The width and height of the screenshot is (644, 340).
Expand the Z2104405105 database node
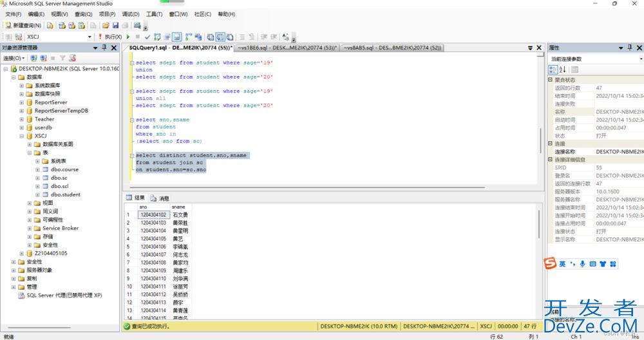(21, 253)
